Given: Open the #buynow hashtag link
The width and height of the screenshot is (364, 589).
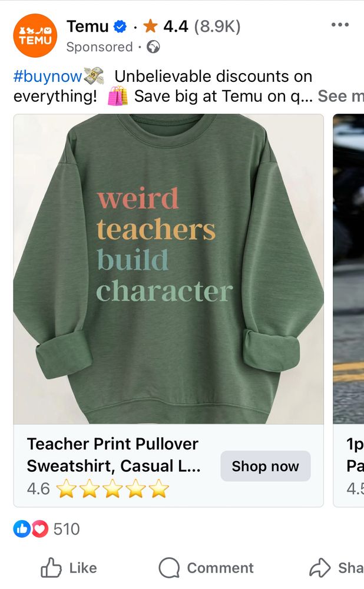Looking at the screenshot, I should (x=47, y=76).
